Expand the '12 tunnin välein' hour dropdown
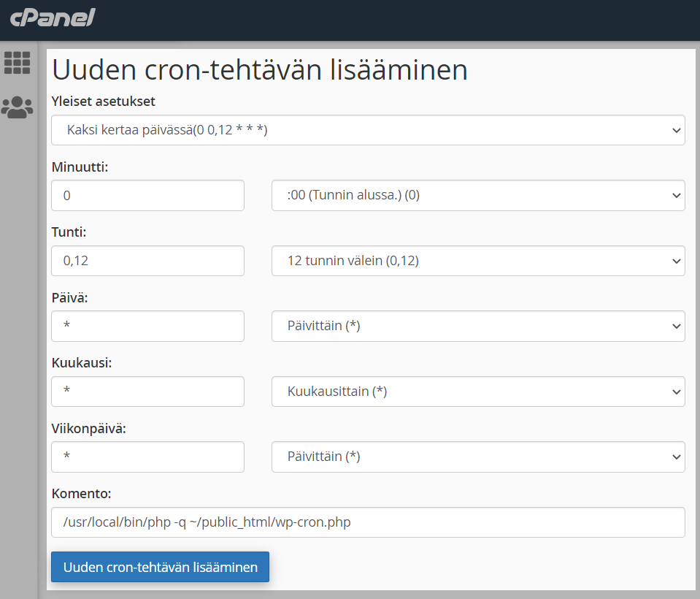This screenshot has height=599, width=700. point(478,260)
